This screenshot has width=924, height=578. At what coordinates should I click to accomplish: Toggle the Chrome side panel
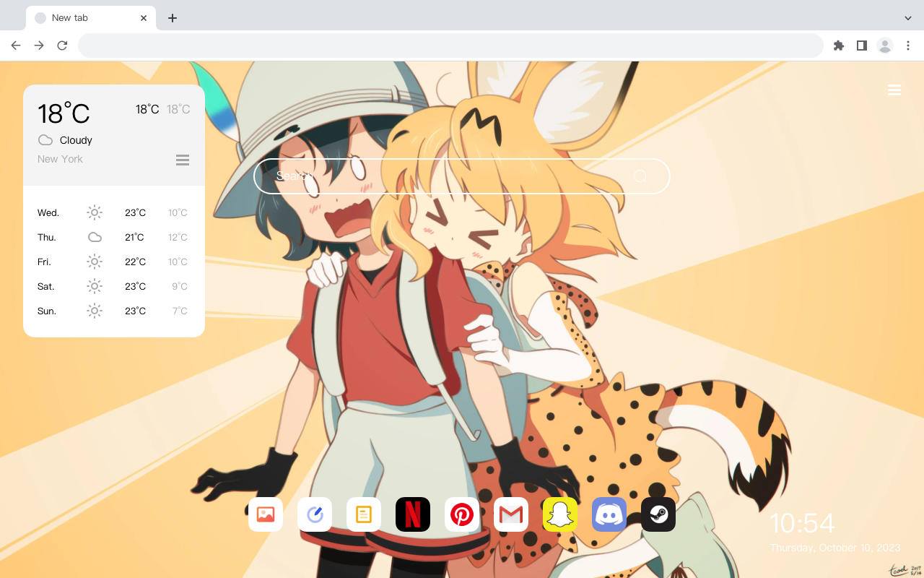(862, 46)
